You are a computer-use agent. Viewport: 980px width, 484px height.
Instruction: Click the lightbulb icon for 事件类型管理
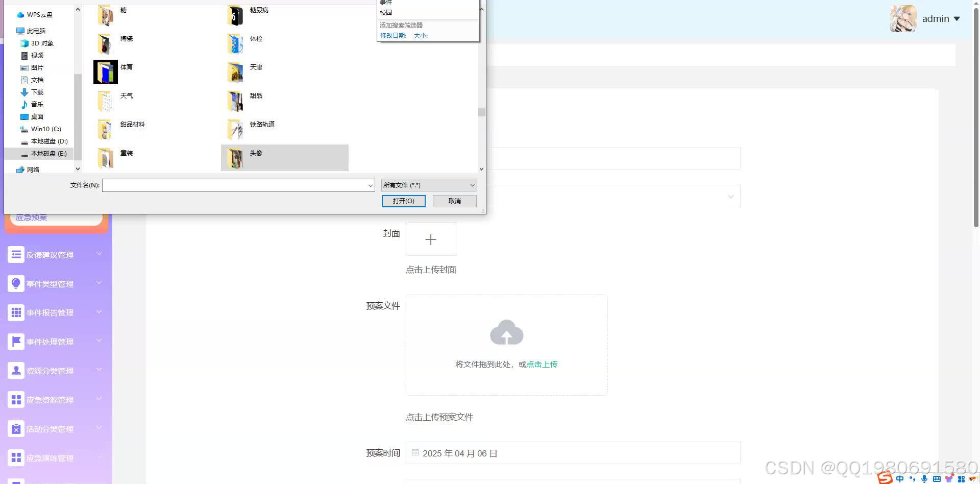coord(15,283)
